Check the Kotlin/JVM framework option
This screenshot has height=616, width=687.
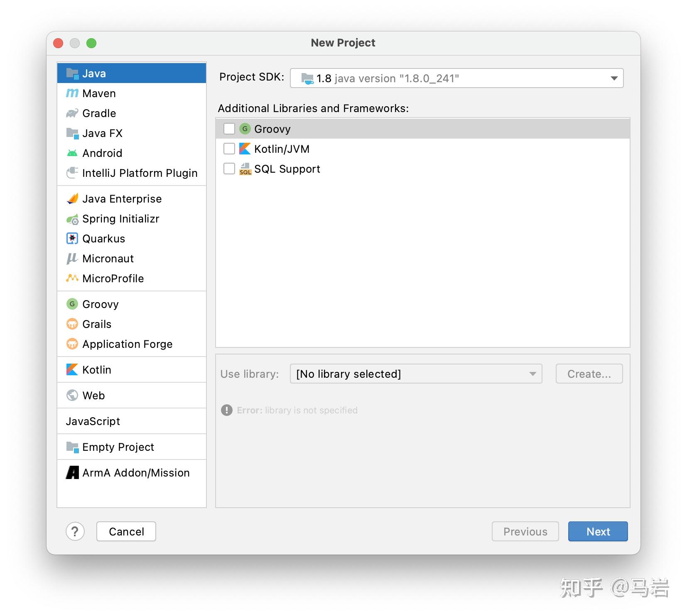coord(229,149)
